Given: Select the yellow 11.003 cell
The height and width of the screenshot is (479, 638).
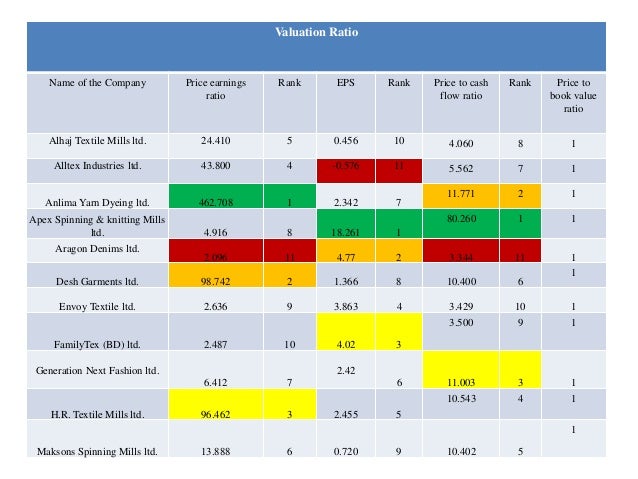Looking at the screenshot, I should click(x=461, y=370).
